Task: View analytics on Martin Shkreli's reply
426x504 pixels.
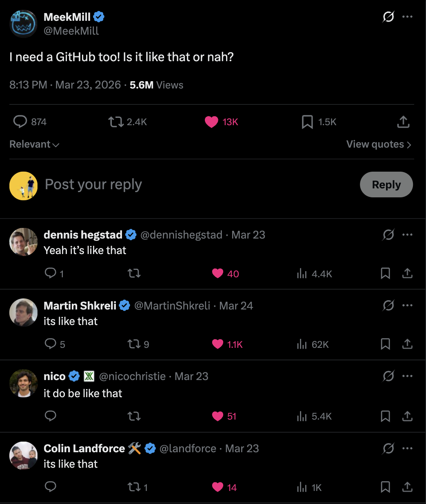Action: [302, 345]
